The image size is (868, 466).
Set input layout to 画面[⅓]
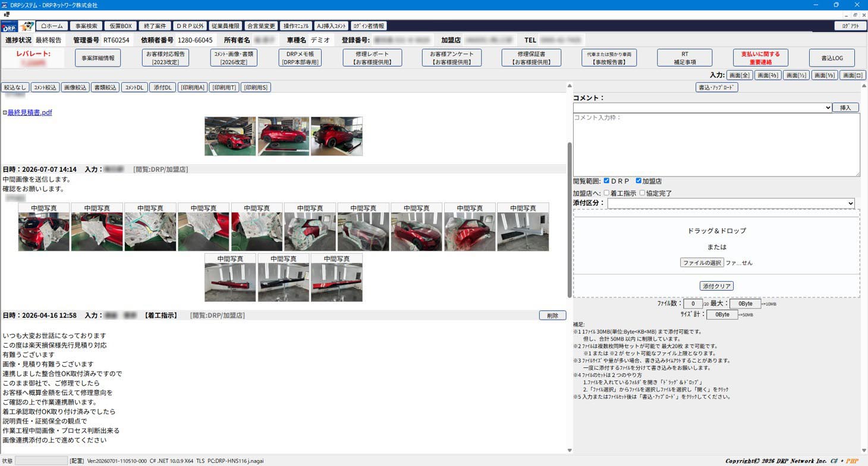pos(824,75)
